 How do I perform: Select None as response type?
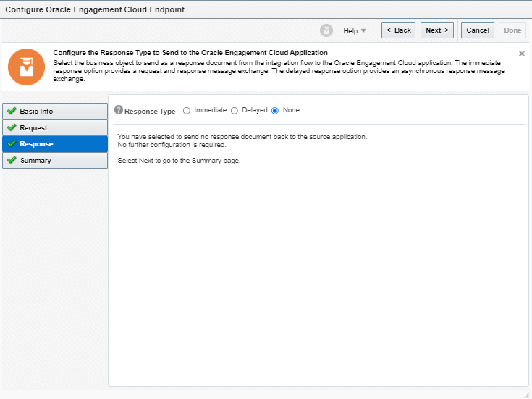(x=275, y=111)
